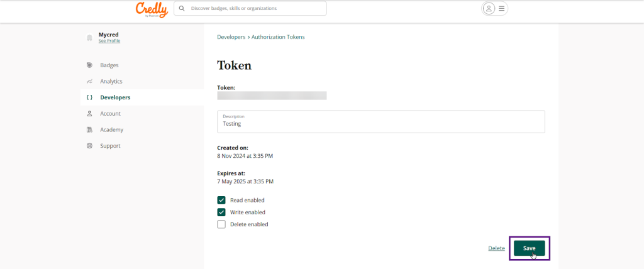Click the Badges shield icon
Screen dimensions: 644x269
(89, 65)
